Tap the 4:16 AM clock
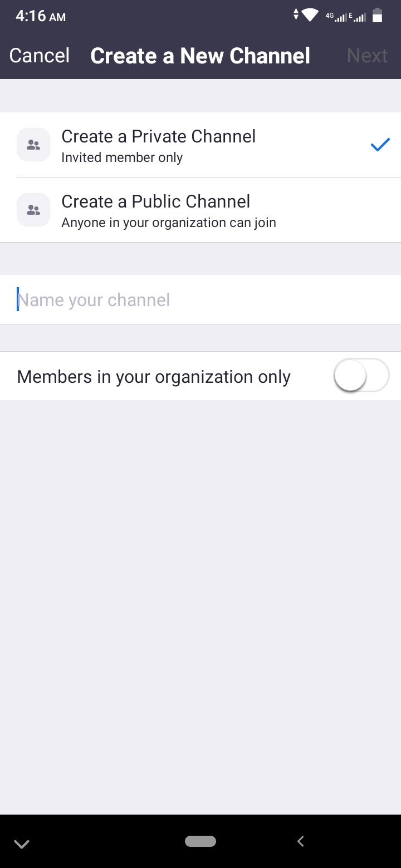The height and width of the screenshot is (868, 401). (x=41, y=16)
